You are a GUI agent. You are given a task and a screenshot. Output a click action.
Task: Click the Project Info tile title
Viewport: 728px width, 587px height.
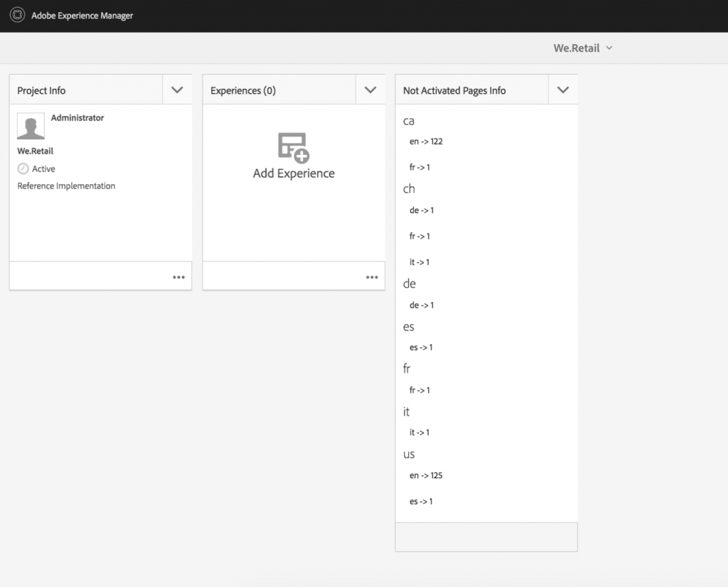(41, 90)
